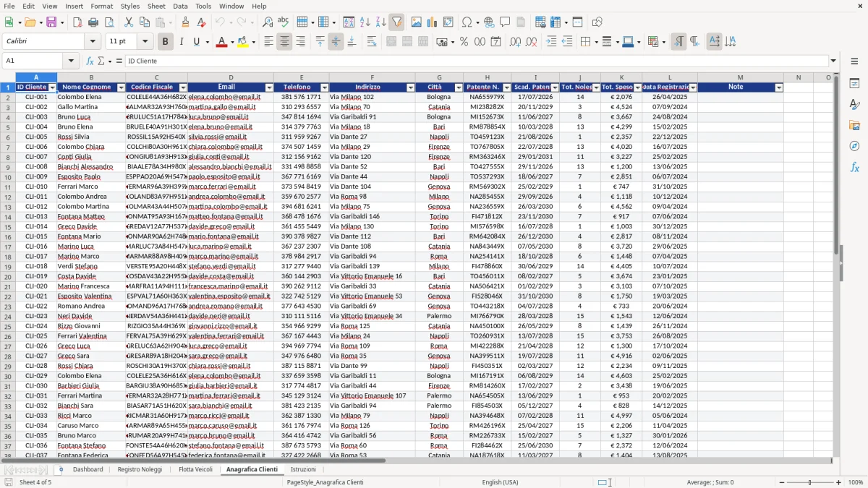Toggle Underline formatting

click(x=196, y=42)
